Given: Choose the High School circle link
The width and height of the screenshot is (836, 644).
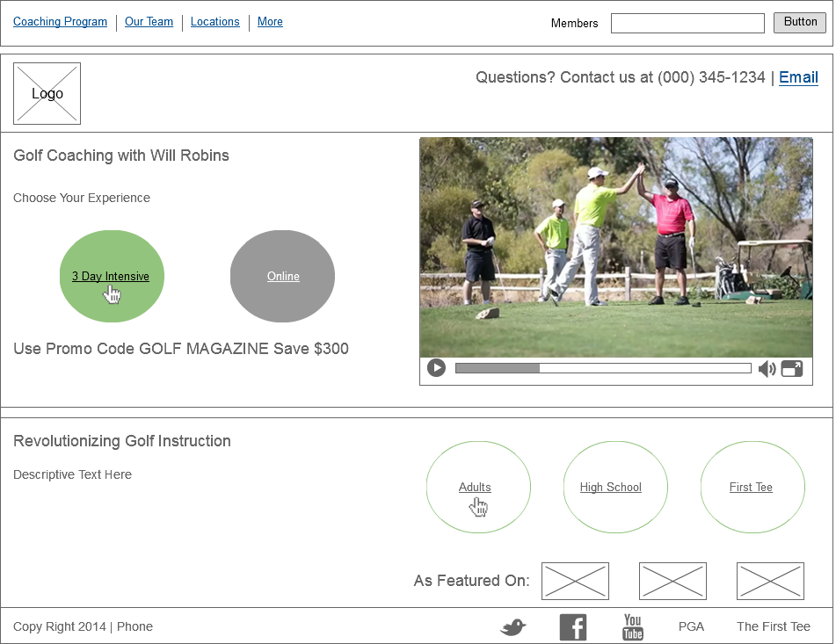Looking at the screenshot, I should pyautogui.click(x=615, y=487).
